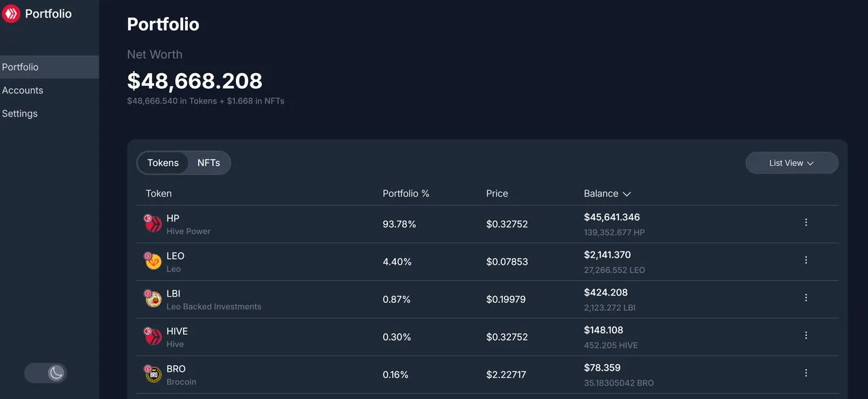This screenshot has height=399, width=868.
Task: Click the Price column header
Action: pyautogui.click(x=497, y=194)
